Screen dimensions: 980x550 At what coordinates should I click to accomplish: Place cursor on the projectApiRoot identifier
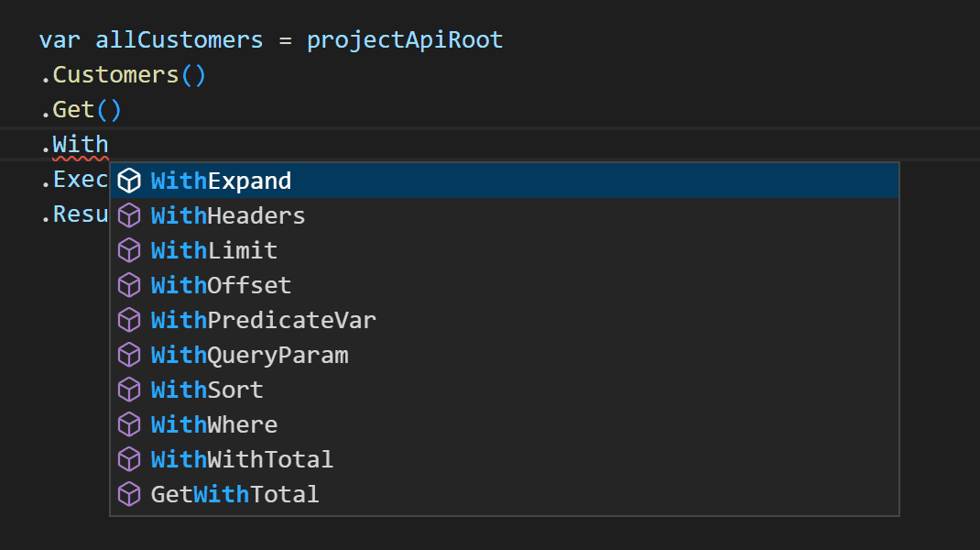[x=405, y=40]
